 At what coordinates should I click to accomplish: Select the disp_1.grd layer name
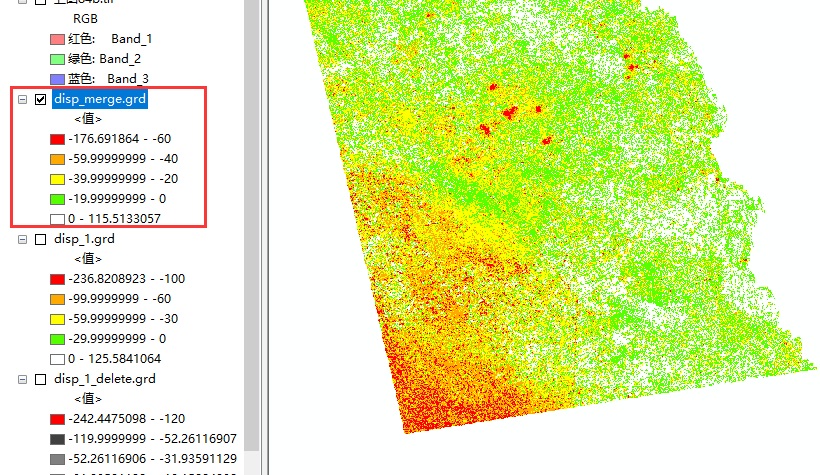[x=84, y=239]
